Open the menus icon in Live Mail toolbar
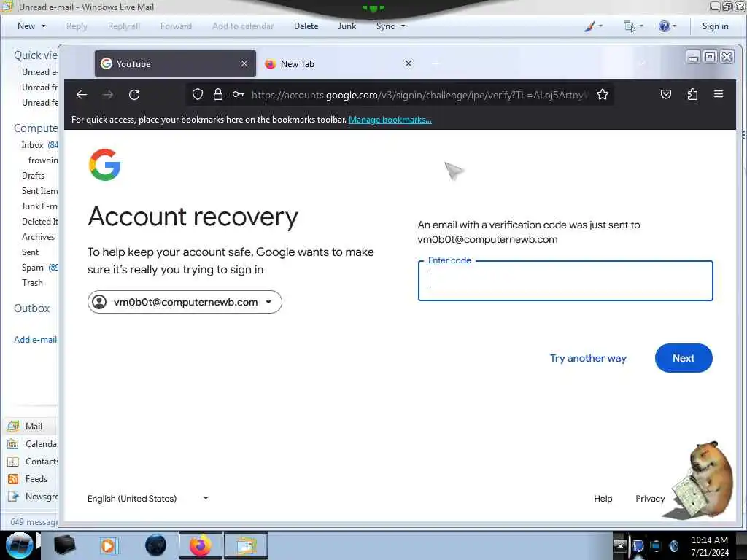This screenshot has width=747, height=560. click(x=634, y=26)
